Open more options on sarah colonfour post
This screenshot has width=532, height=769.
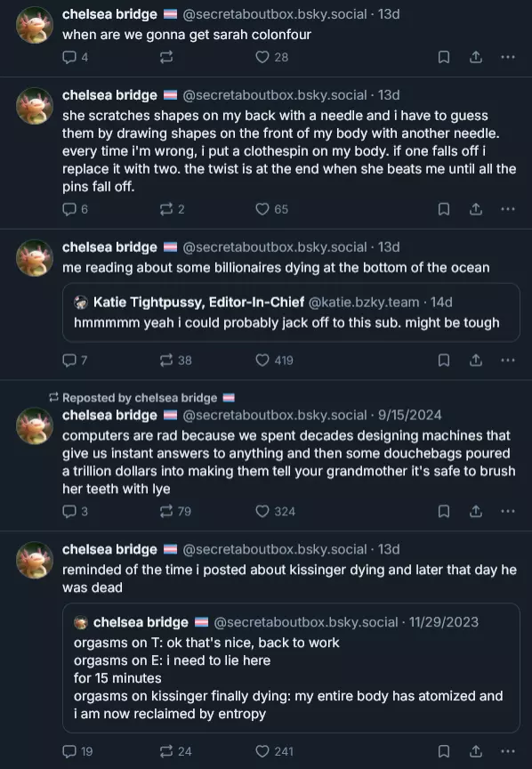[x=508, y=57]
